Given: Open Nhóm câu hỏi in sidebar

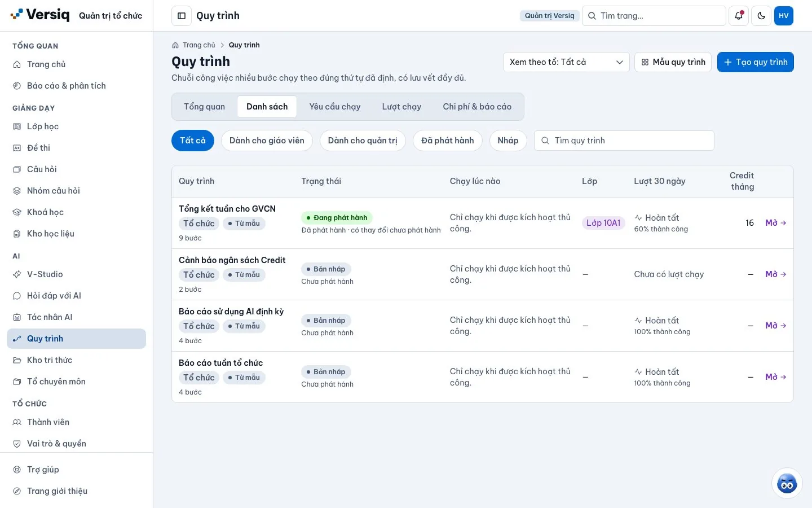Looking at the screenshot, I should [76, 191].
